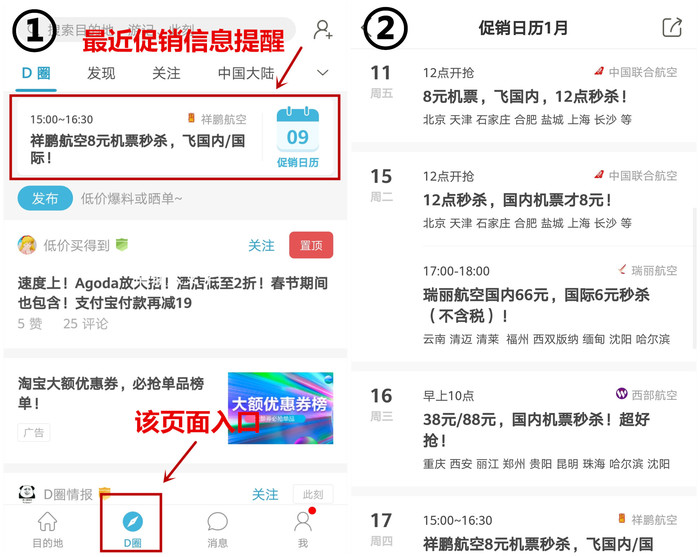Viewport: 700px width, 557px height.
Task: Select the 关注 tab at top
Action: click(166, 73)
